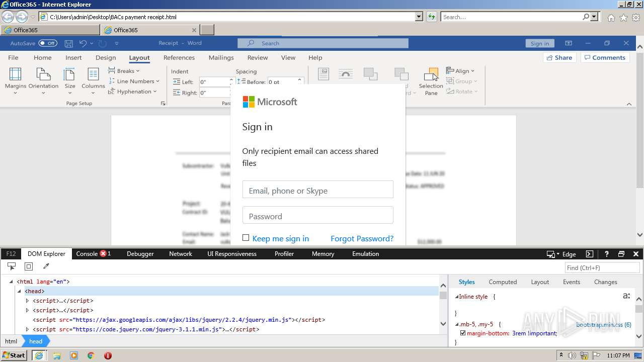
Task: Switch to the Debugger tab
Action: point(140,254)
